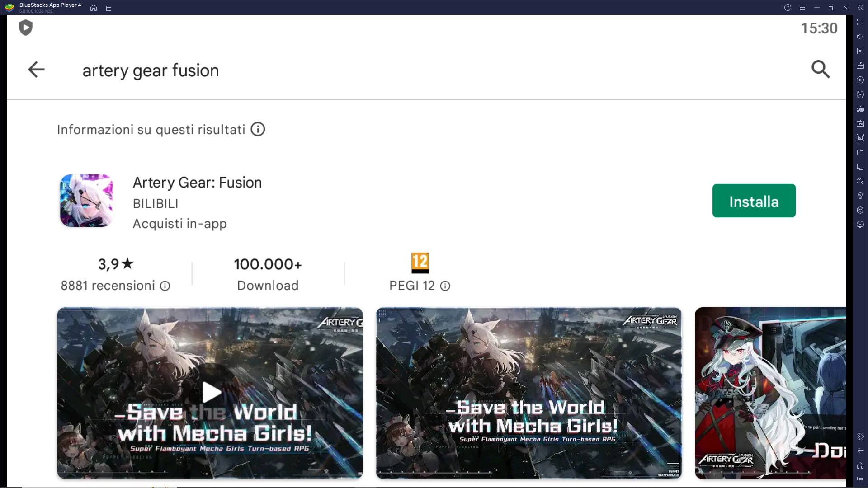This screenshot has width=868, height=488.
Task: Click the info icon beside PEGI 12
Action: pyautogui.click(x=445, y=286)
